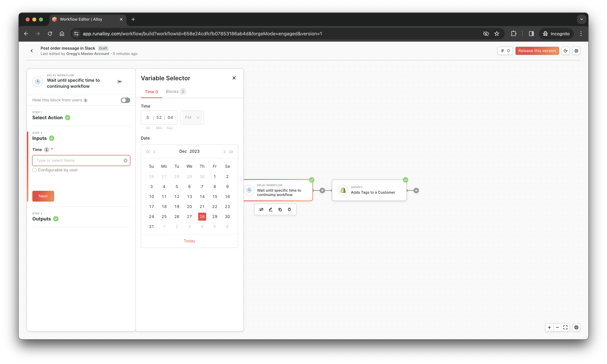Viewport: 607px width, 364px height.
Task: Check the Configurable by user checkbox
Action: click(34, 170)
